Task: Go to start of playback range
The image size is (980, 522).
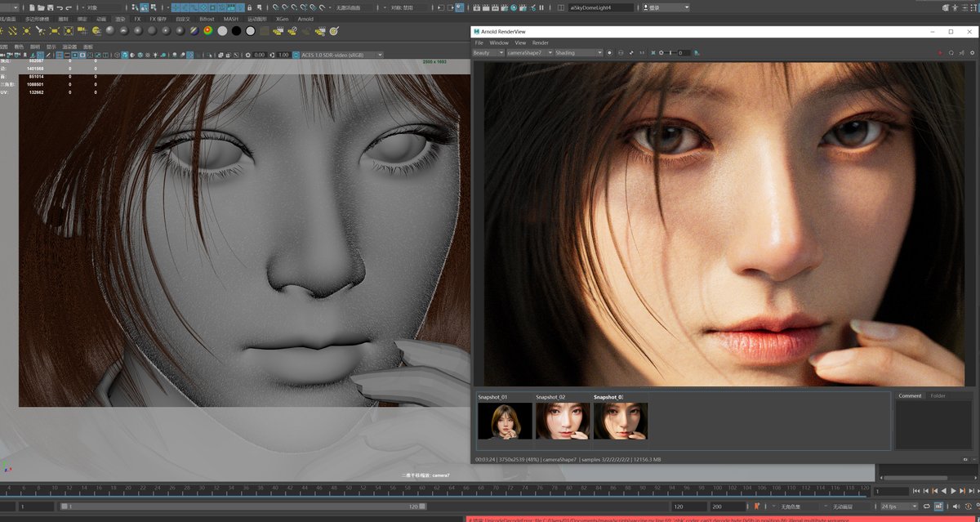Action: pos(916,491)
